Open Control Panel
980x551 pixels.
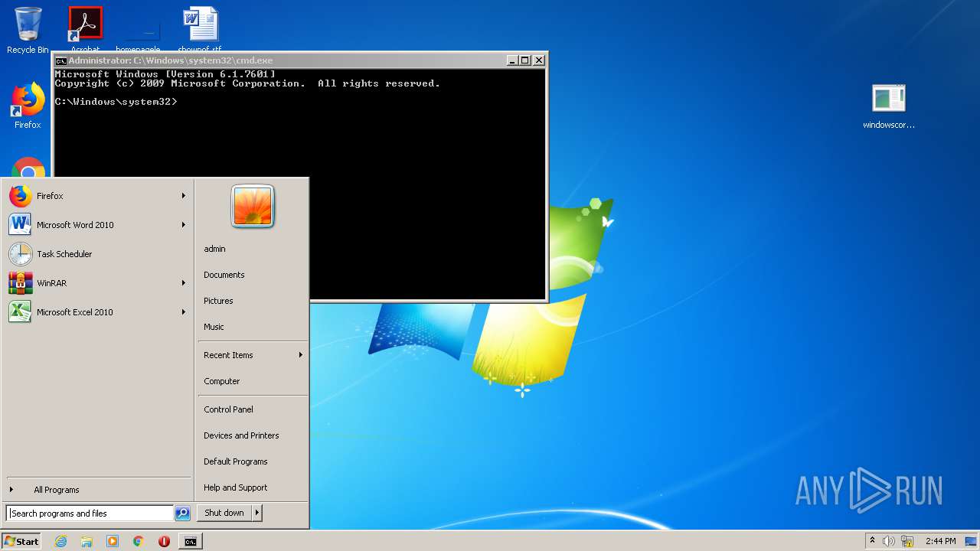click(x=228, y=409)
